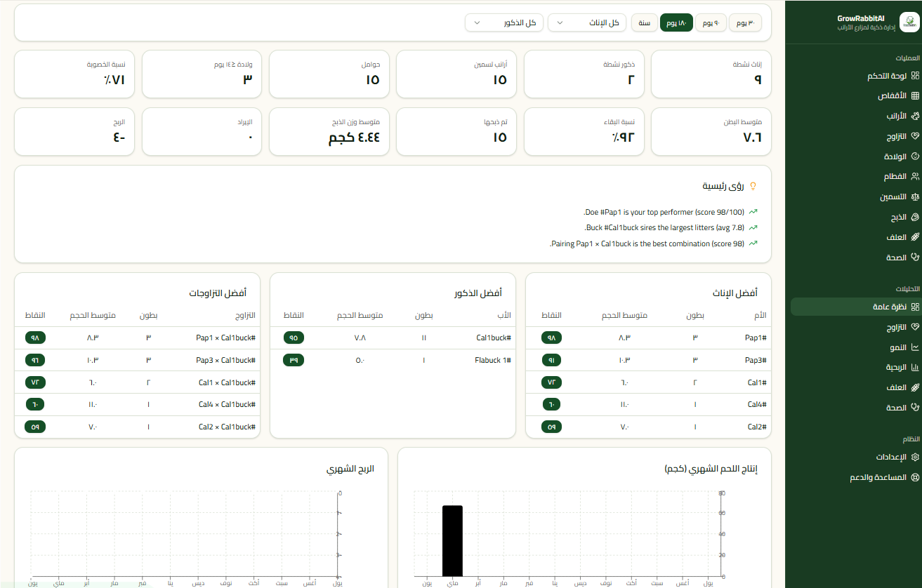This screenshot has width=922, height=588.
Task: Click the Pap3 × Cal1buck pairing row
Action: (x=137, y=360)
